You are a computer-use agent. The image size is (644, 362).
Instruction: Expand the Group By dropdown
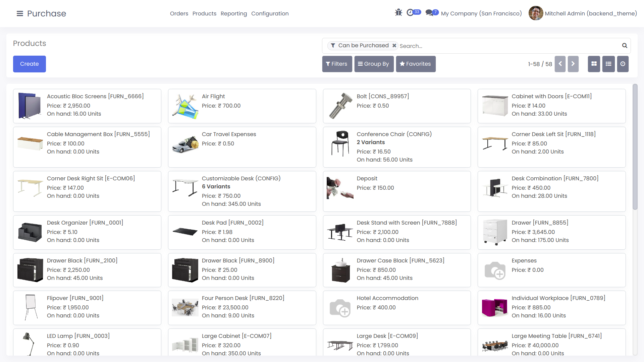(374, 64)
